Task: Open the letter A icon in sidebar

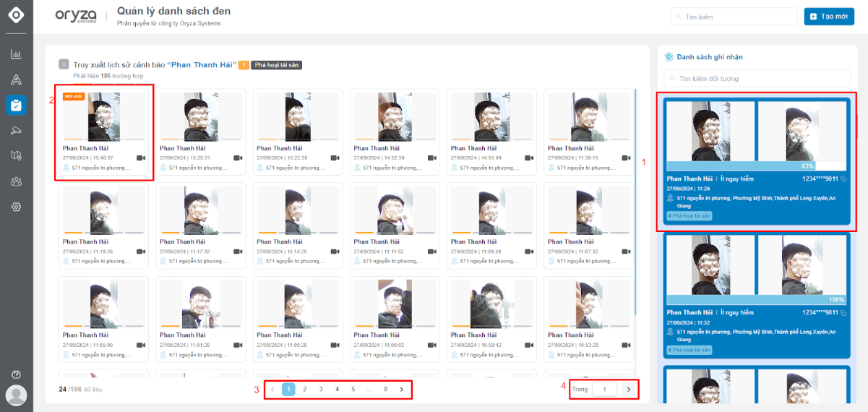Action: (16, 80)
